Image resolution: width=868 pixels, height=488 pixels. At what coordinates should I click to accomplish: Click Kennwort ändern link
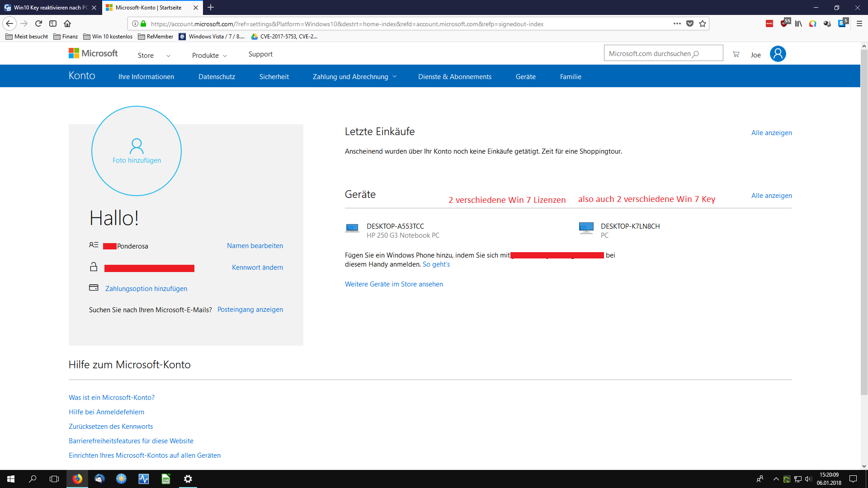coord(257,267)
